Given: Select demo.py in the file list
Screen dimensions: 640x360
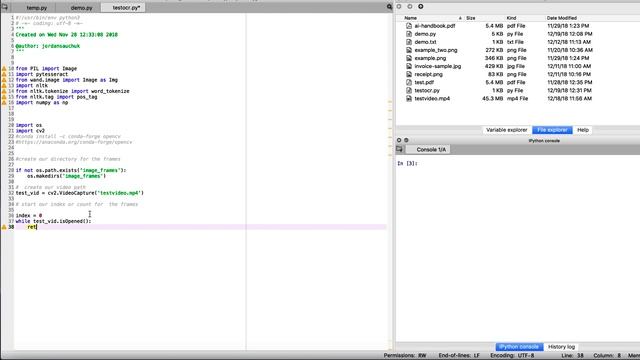Looking at the screenshot, I should tap(425, 34).
